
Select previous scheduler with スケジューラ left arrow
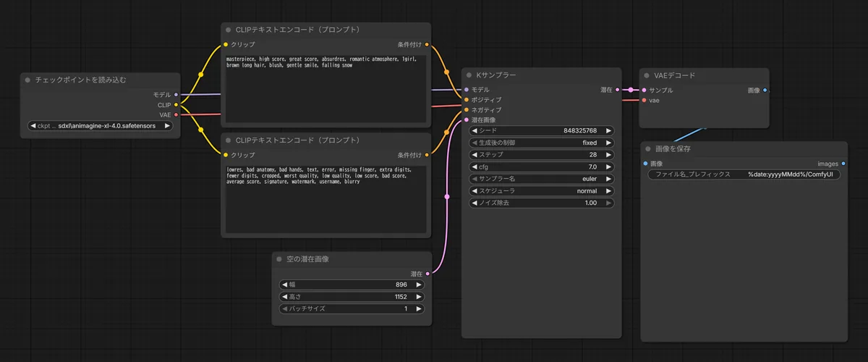(475, 191)
